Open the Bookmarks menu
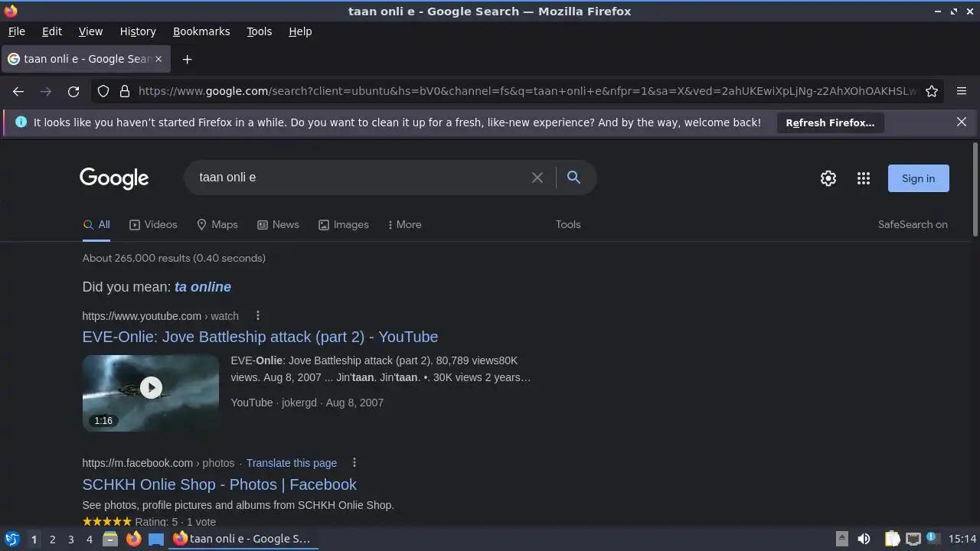The image size is (980, 551). 201,31
